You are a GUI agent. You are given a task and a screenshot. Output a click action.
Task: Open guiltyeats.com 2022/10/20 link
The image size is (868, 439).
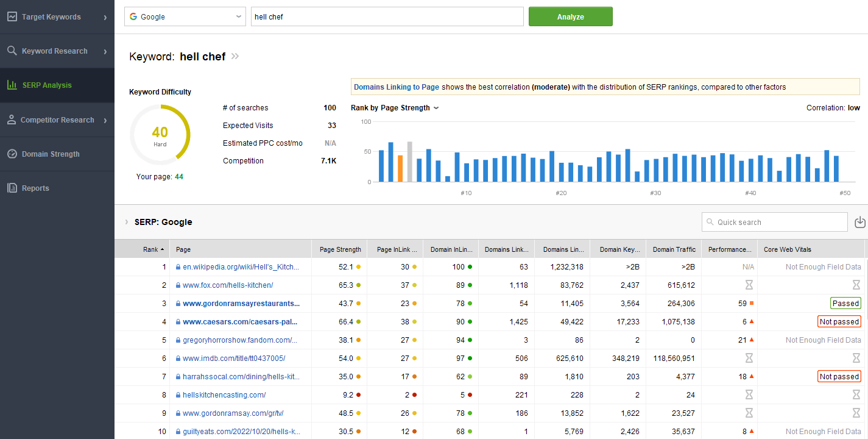pos(242,432)
